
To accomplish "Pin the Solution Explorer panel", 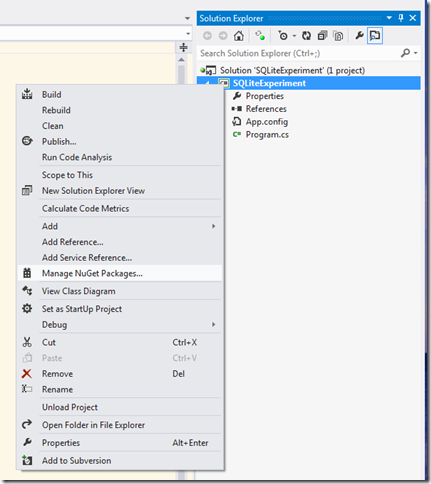I will tap(401, 18).
